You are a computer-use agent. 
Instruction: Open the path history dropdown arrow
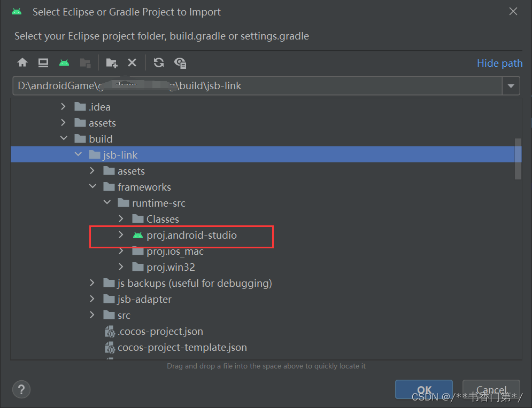click(x=511, y=86)
